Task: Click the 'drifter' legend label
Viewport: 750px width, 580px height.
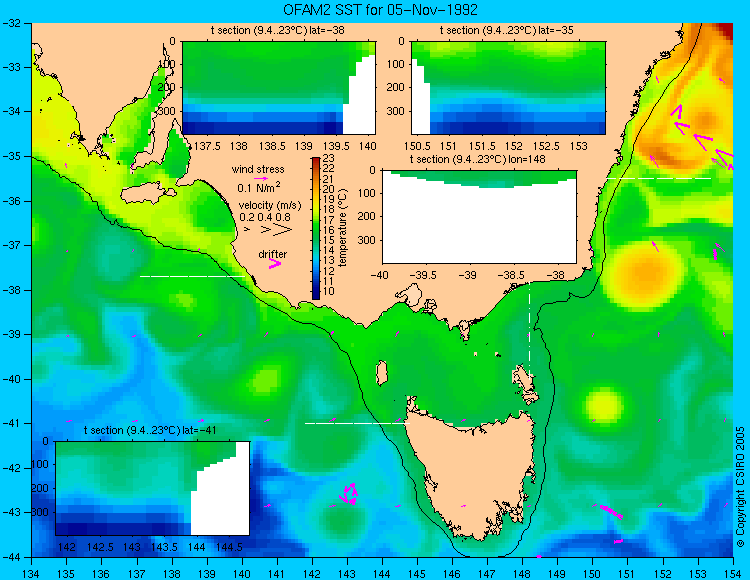Action: pyautogui.click(x=273, y=254)
